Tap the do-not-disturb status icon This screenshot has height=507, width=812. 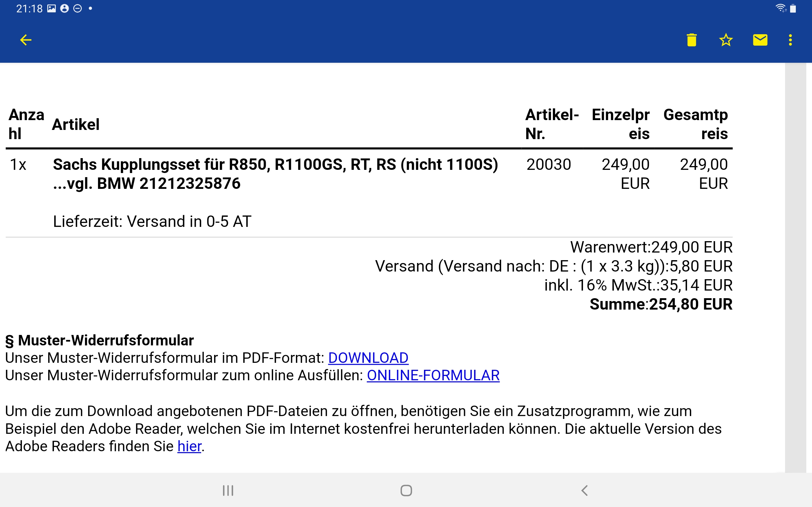click(77, 8)
